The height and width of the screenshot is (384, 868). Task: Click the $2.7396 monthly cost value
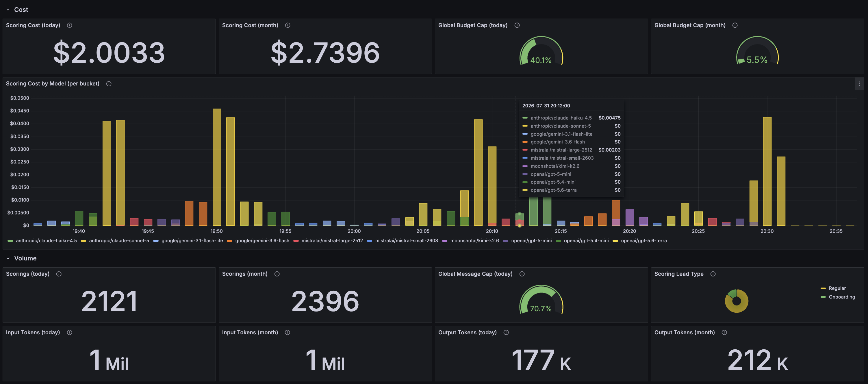coord(325,53)
